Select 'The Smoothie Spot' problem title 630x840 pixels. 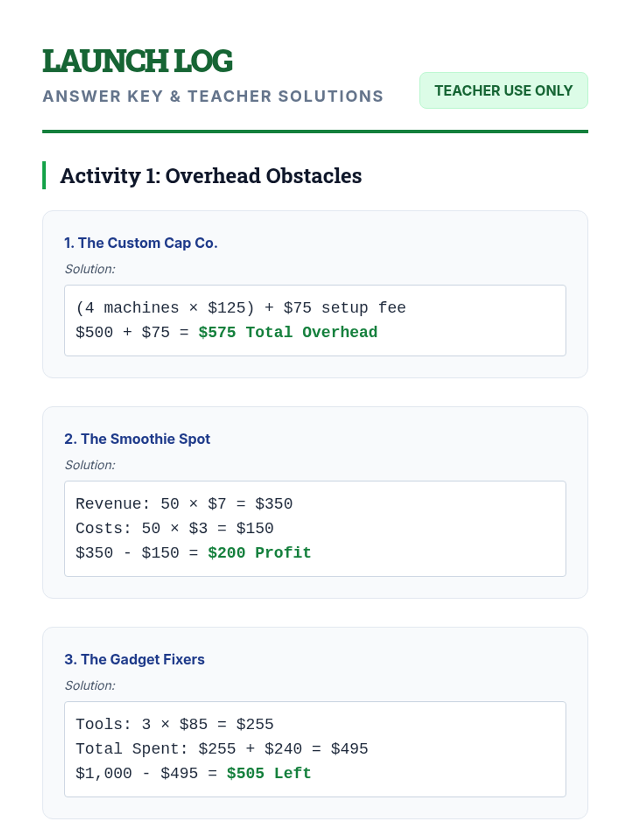tap(137, 439)
